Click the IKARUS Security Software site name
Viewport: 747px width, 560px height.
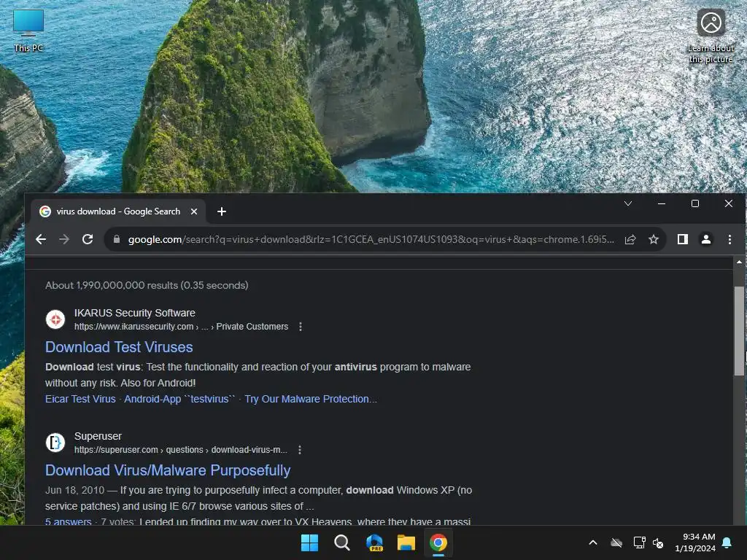[135, 313]
